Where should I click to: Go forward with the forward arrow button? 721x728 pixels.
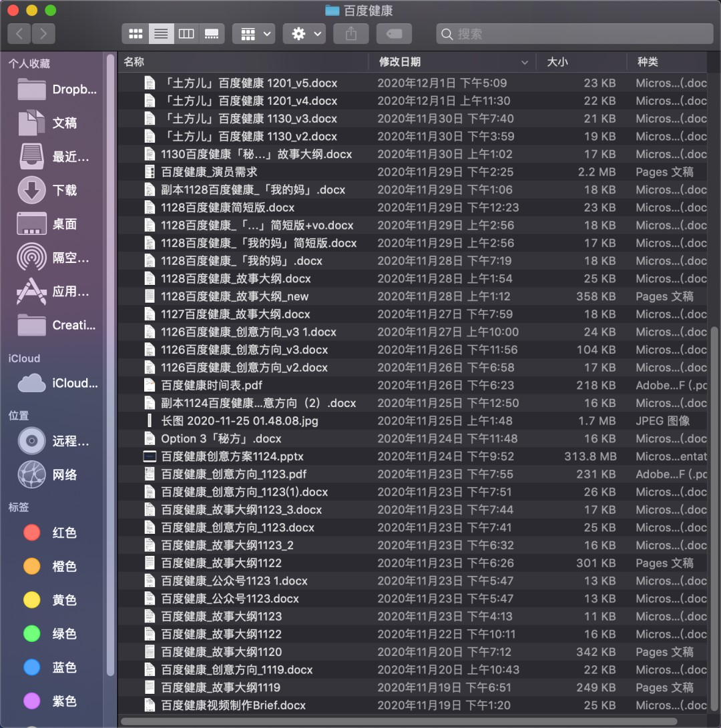point(43,33)
